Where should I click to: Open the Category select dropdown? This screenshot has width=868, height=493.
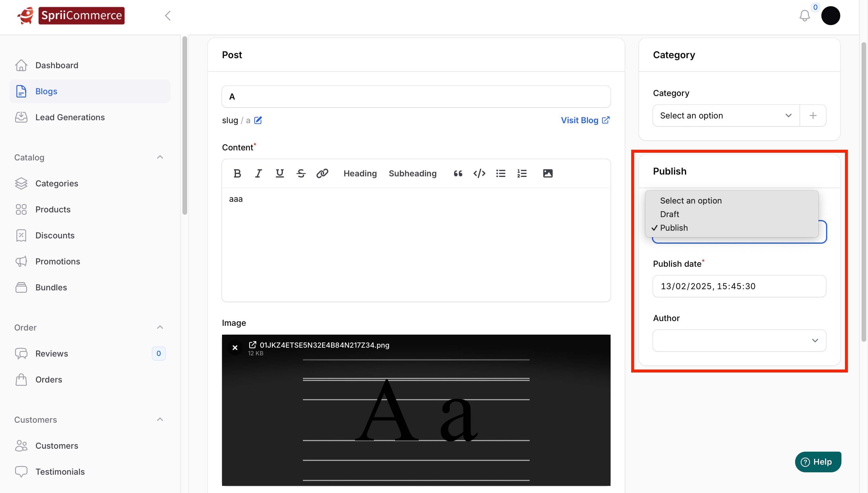coord(725,115)
